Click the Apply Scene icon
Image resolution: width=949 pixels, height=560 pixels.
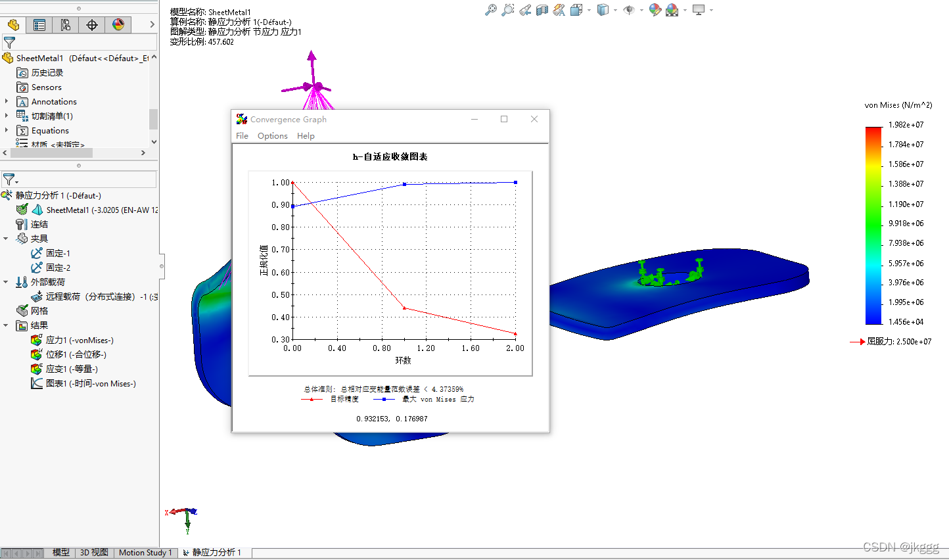[x=672, y=10]
